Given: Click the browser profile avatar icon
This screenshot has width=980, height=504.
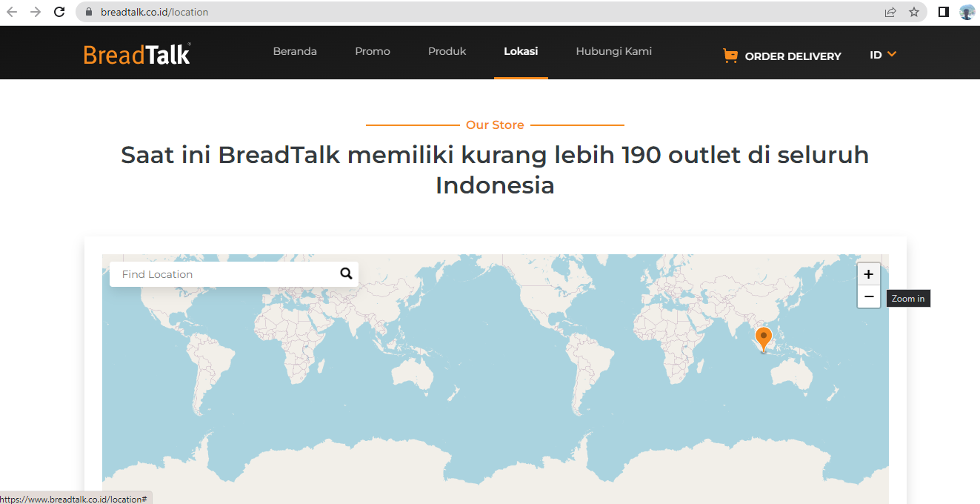Looking at the screenshot, I should point(967,11).
